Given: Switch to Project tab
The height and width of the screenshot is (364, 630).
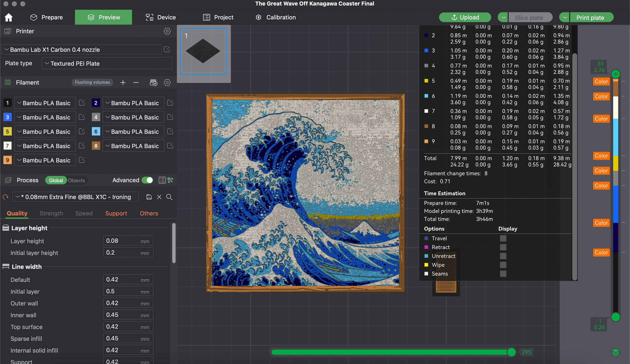Looking at the screenshot, I should point(218,17).
